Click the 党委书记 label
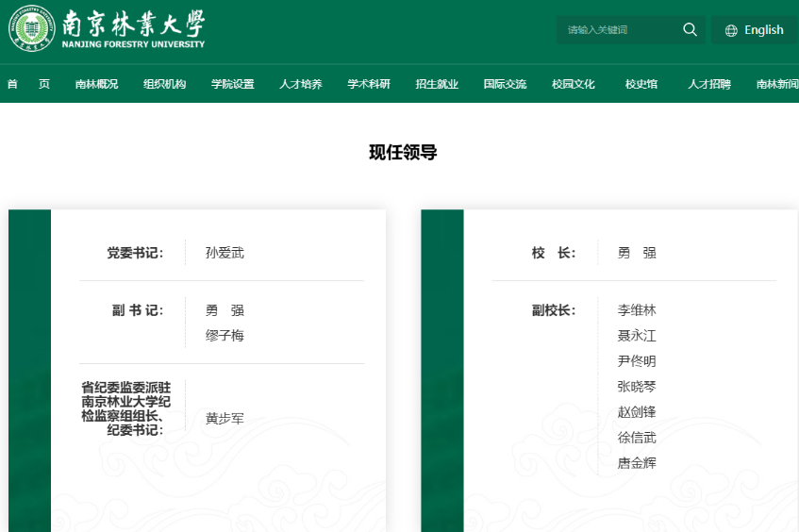Viewport: 799px width, 532px height. (135, 253)
